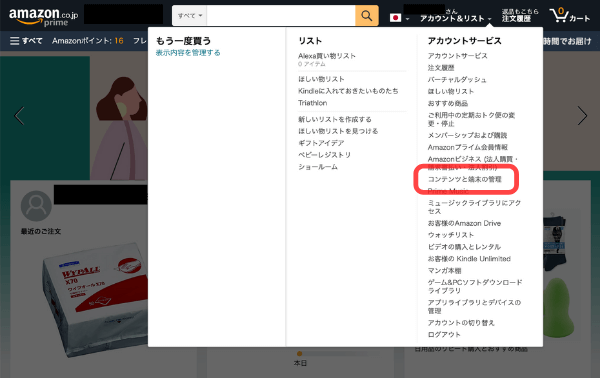Click 表示内容を管理する link
600x378 pixels.
(188, 53)
